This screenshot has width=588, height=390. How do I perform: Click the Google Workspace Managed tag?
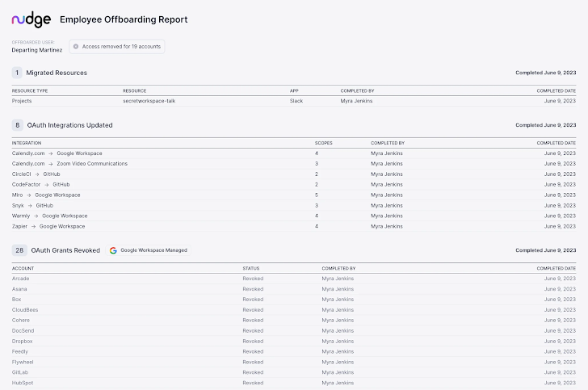click(149, 250)
